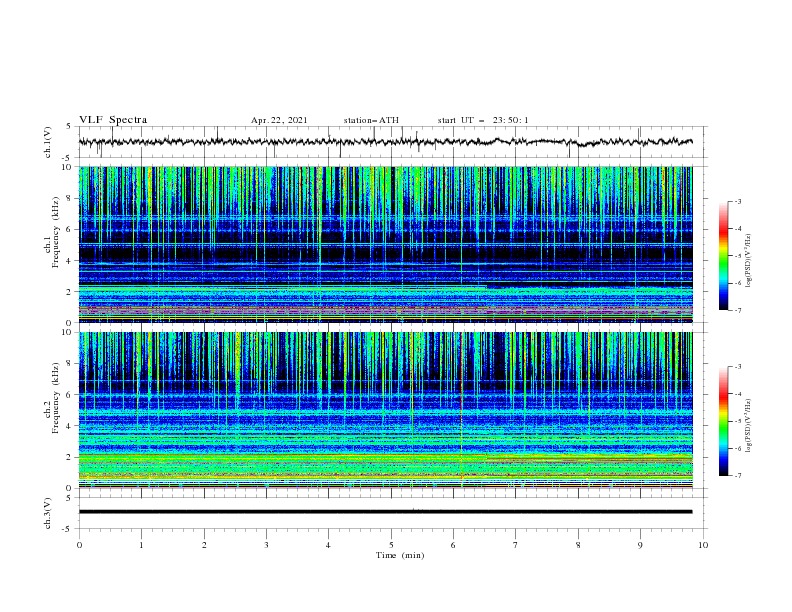Click the upper log(PSD) color scale bar

724,256
